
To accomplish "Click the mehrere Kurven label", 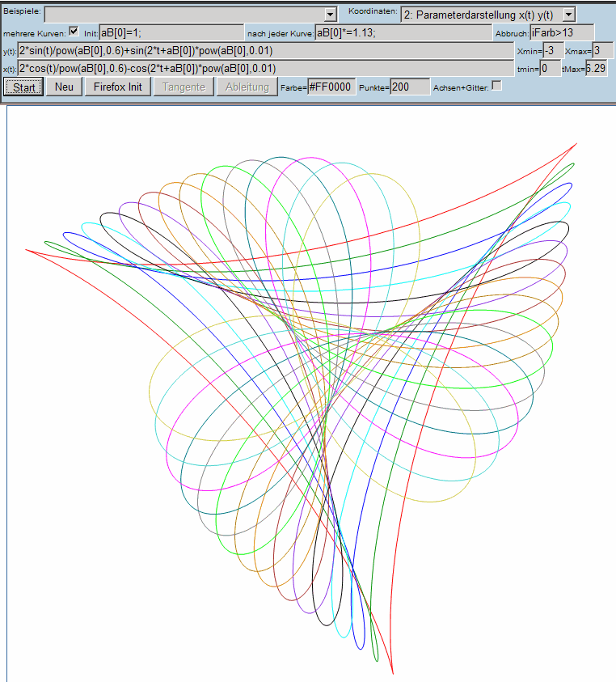I will [34, 33].
